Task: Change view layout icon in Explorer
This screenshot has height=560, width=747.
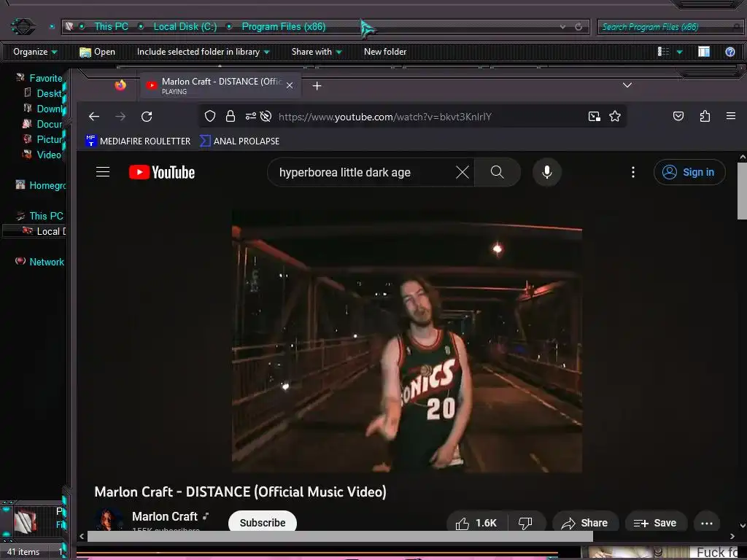Action: [664, 52]
